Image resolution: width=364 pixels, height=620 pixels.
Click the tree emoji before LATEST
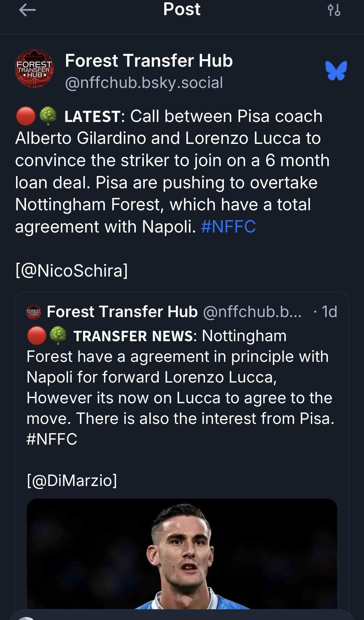pyautogui.click(x=48, y=116)
